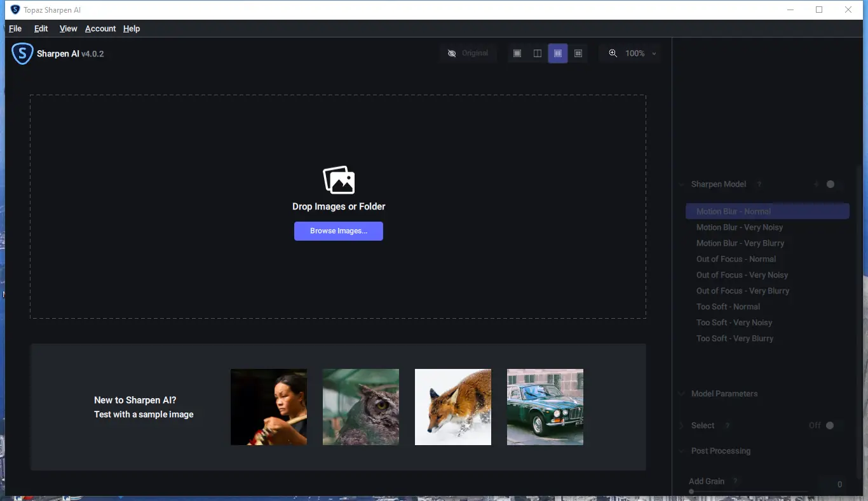The height and width of the screenshot is (501, 868).
Task: Load the woman portrait sample image
Action: [269, 407]
